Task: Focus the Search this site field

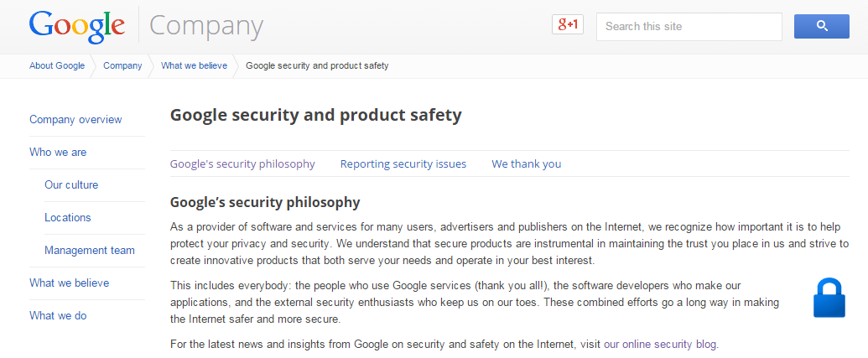Action: click(x=689, y=27)
